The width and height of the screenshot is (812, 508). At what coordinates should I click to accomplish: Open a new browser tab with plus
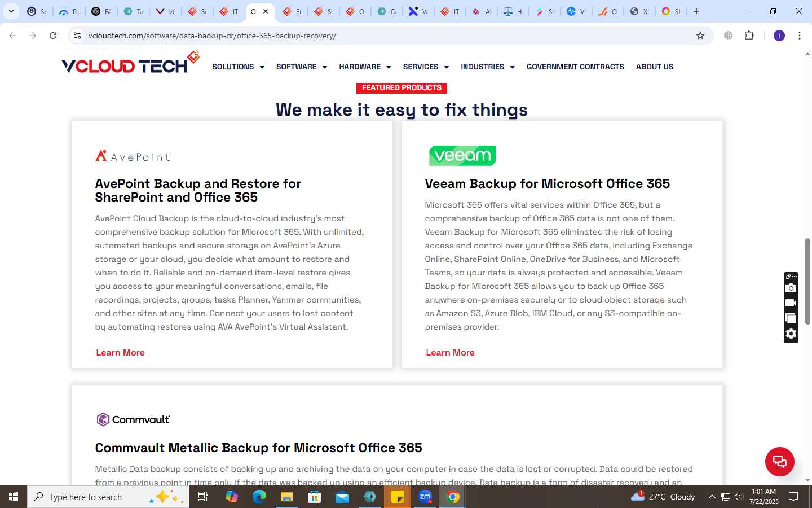tap(696, 11)
